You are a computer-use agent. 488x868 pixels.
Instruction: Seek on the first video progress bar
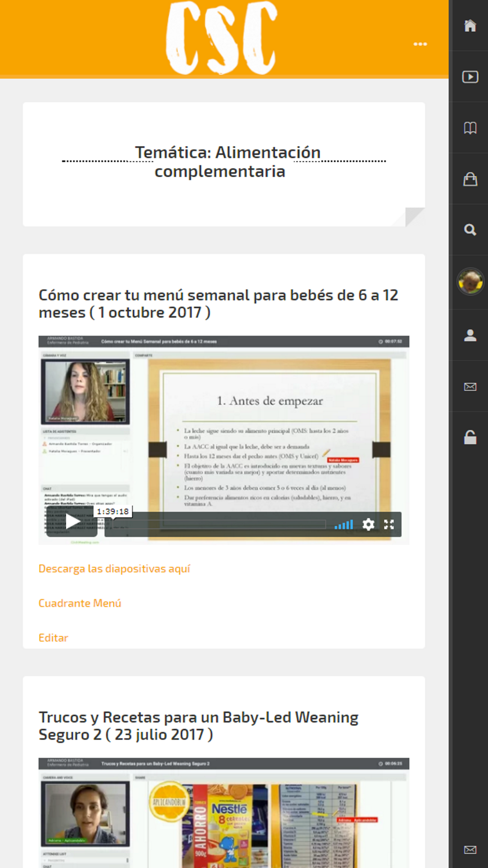pos(220,524)
